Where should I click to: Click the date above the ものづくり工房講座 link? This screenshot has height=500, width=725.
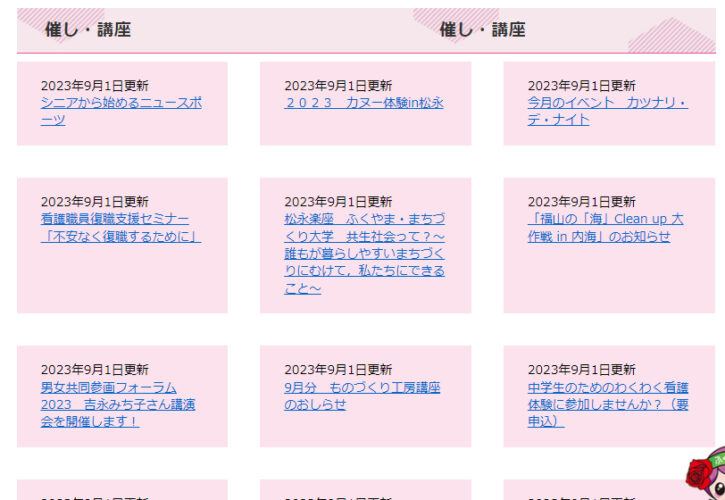pyautogui.click(x=337, y=370)
